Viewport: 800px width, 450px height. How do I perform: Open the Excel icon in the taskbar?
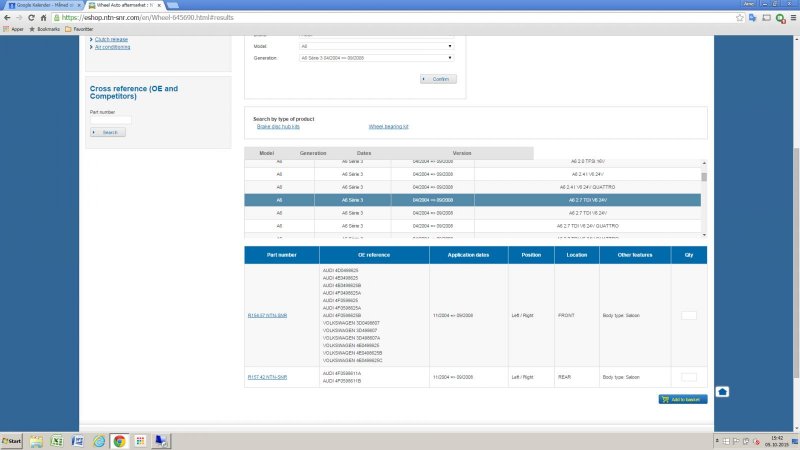point(57,440)
